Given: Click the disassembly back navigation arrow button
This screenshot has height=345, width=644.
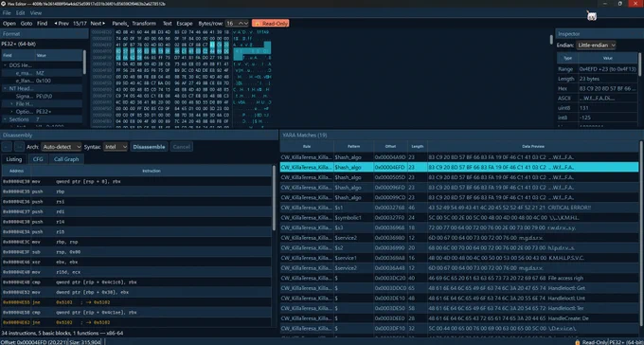Looking at the screenshot, I should click(x=7, y=147).
